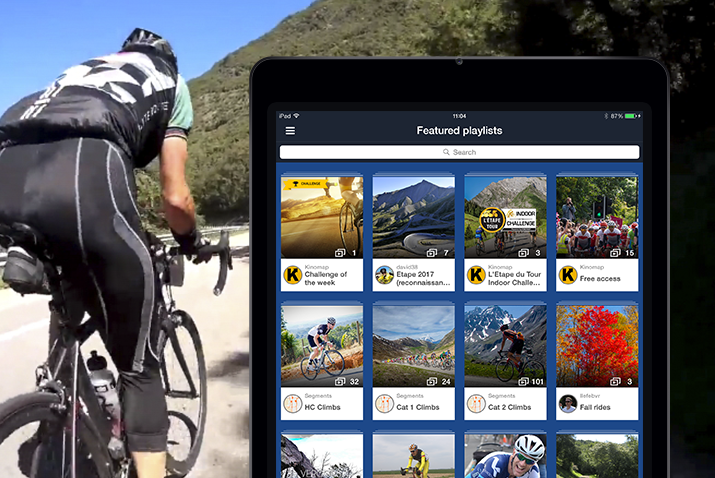Click video count icon showing 101
Image resolution: width=715 pixels, height=478 pixels.
[523, 381]
